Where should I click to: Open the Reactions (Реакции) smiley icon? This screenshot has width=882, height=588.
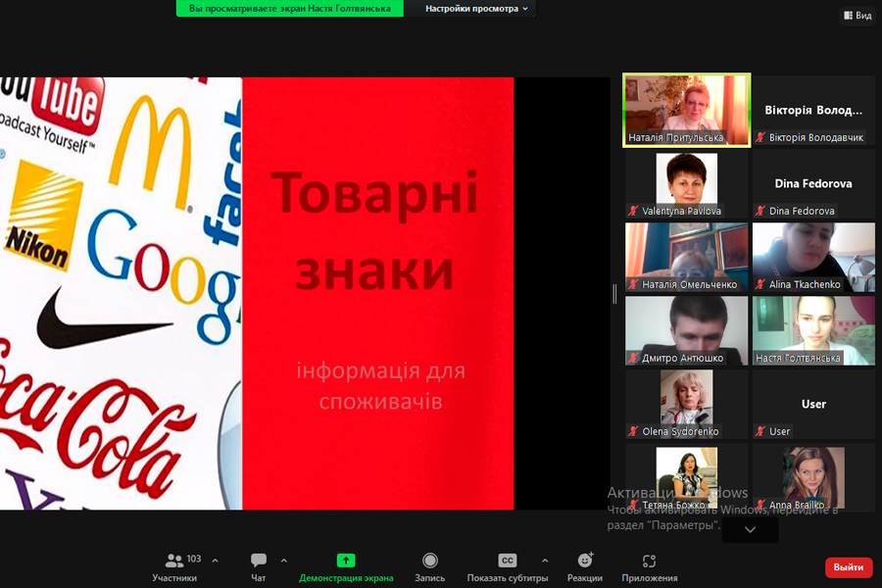point(585,561)
